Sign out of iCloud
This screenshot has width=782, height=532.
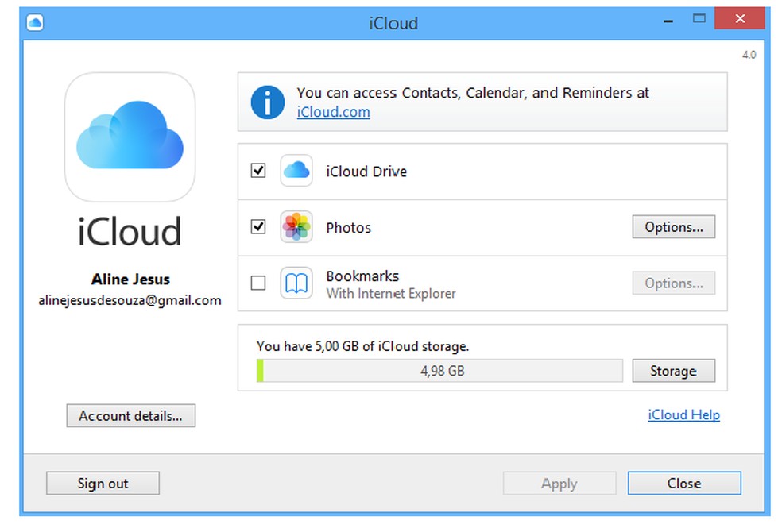coord(103,483)
